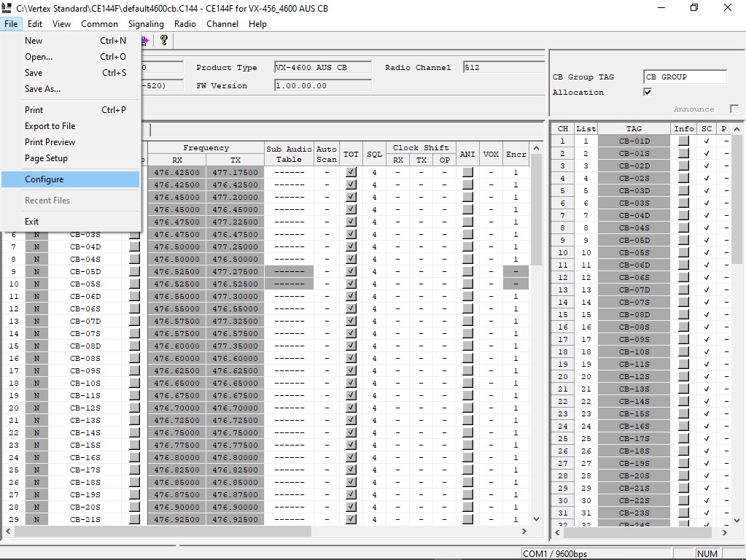Toggle the Allocation checkbox

[x=648, y=92]
